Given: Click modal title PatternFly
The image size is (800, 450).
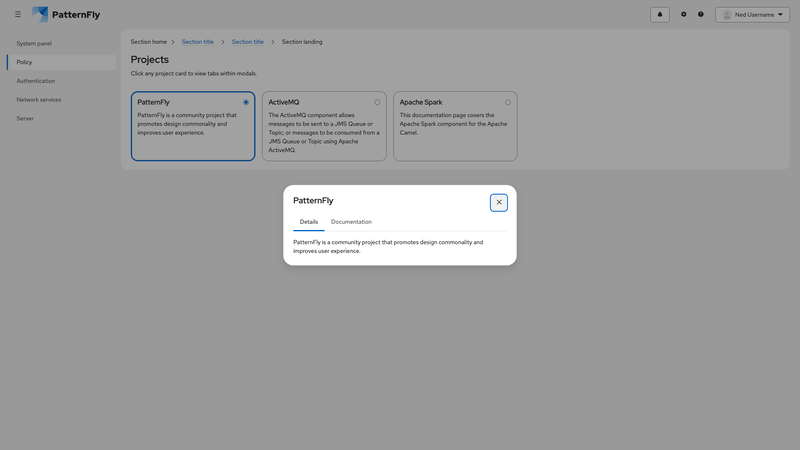Looking at the screenshot, I should [313, 201].
